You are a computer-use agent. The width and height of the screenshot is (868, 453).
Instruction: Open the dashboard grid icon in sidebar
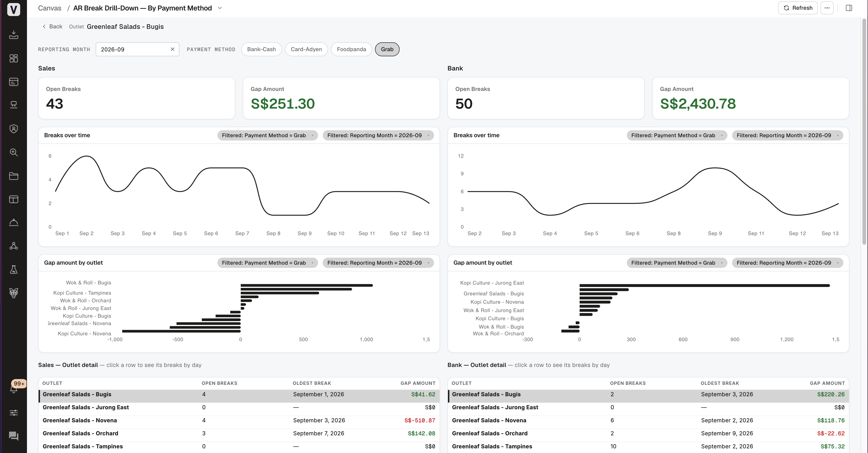pos(13,58)
